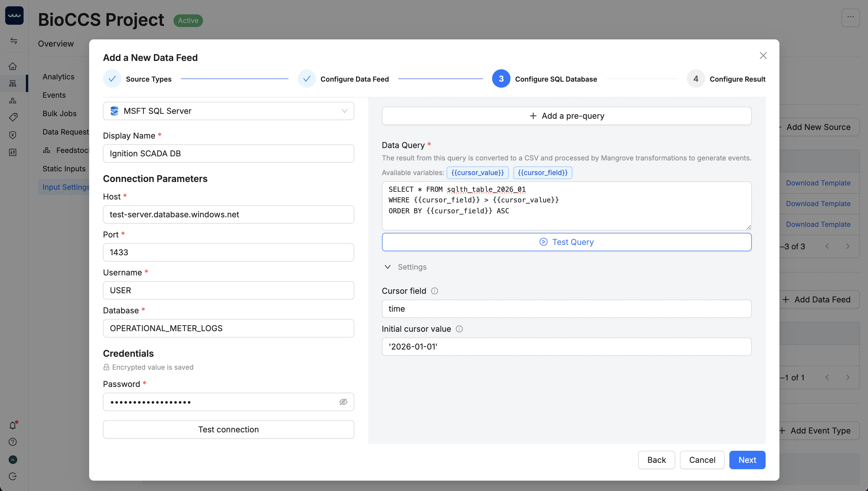Click the sidebar collapse arrows icon
Viewport: 868px width, 491px height.
[x=14, y=41]
